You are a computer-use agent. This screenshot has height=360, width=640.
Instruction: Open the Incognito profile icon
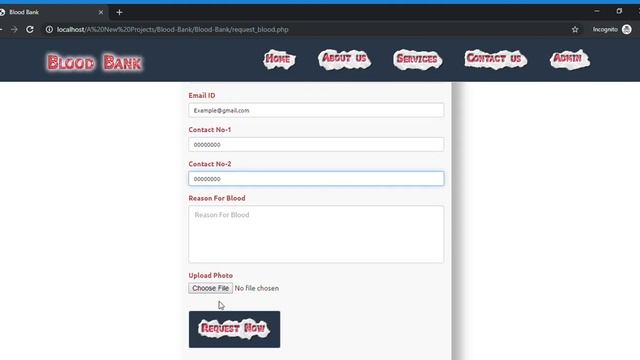627,29
